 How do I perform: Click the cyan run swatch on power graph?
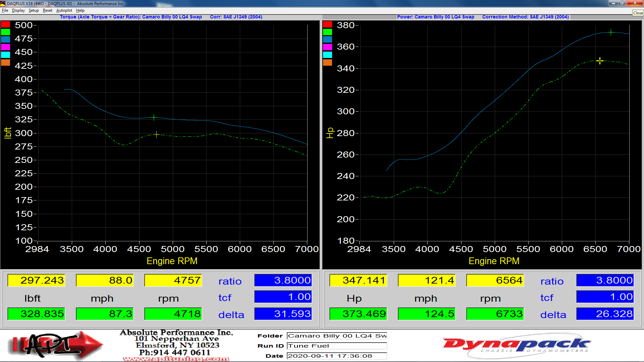[327, 55]
